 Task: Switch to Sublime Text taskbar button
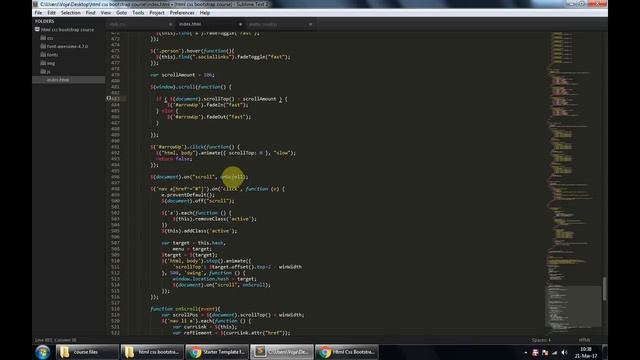pyautogui.click(x=282, y=352)
